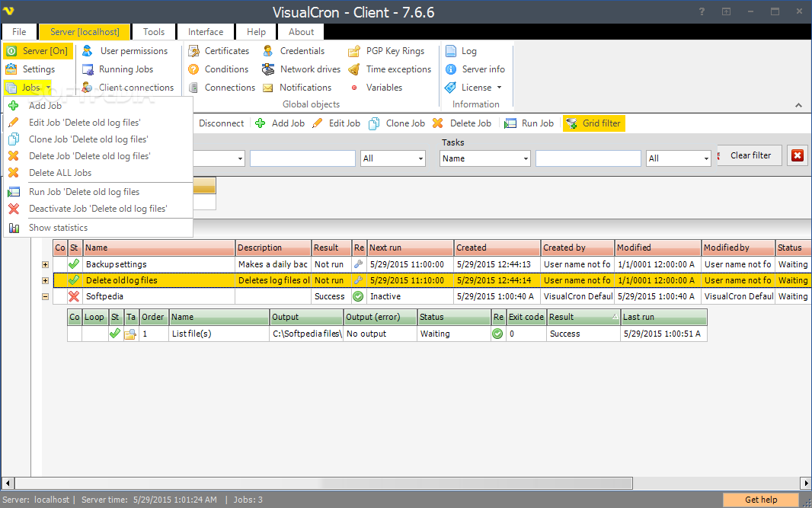Expand the Delete old log files row

pyautogui.click(x=45, y=281)
